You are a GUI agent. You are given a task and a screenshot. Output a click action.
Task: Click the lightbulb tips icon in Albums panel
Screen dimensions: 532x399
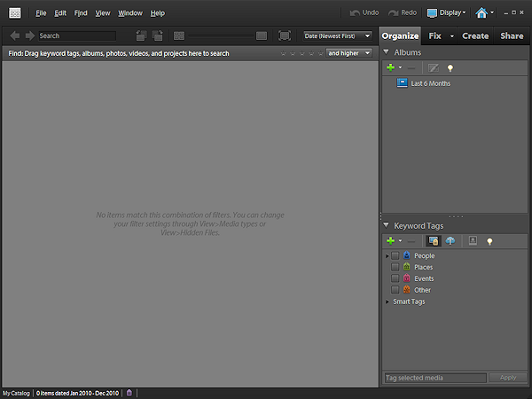point(450,67)
